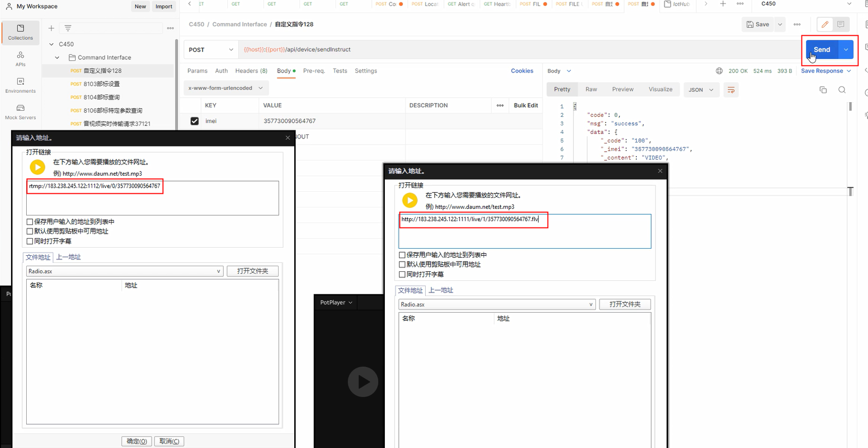Click the blue Send button
868x448 pixels.
click(821, 50)
